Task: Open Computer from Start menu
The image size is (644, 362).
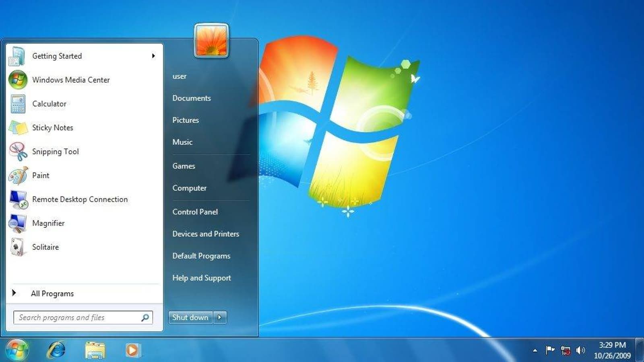Action: [x=189, y=188]
